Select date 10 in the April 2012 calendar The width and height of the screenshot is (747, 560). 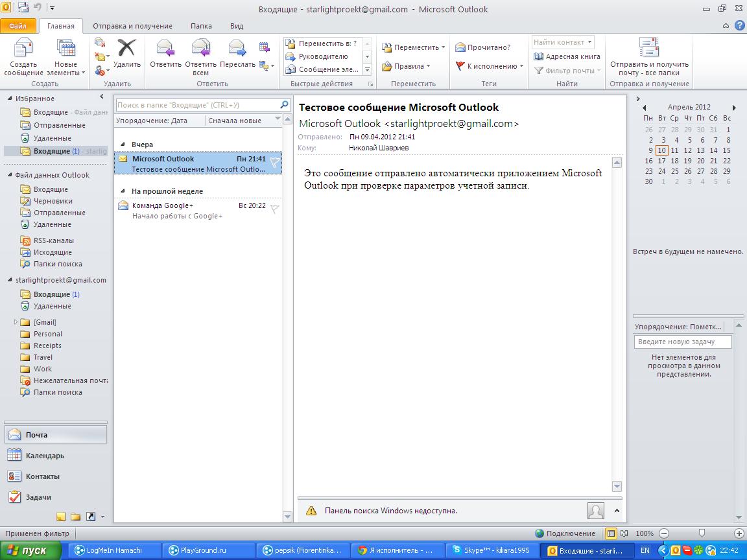pos(661,150)
